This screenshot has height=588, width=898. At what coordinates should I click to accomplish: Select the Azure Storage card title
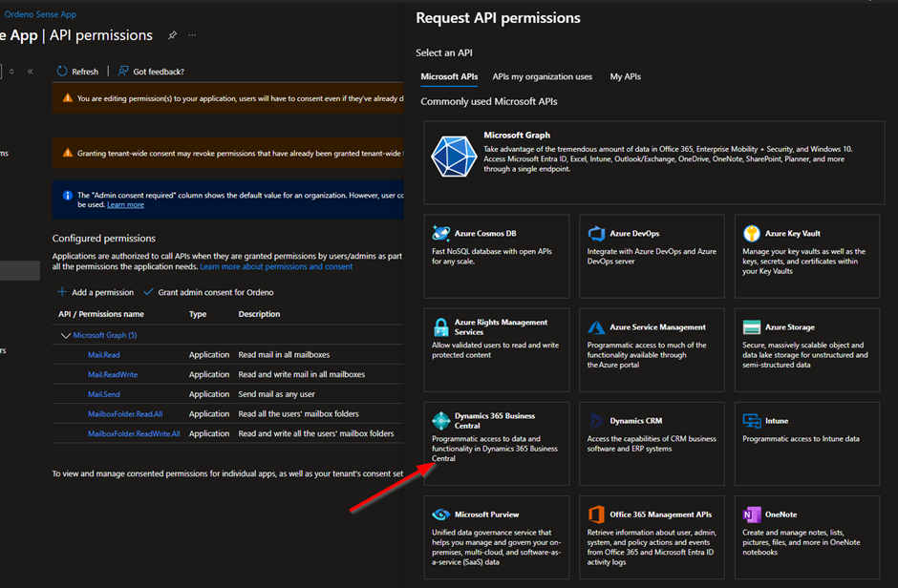(790, 327)
